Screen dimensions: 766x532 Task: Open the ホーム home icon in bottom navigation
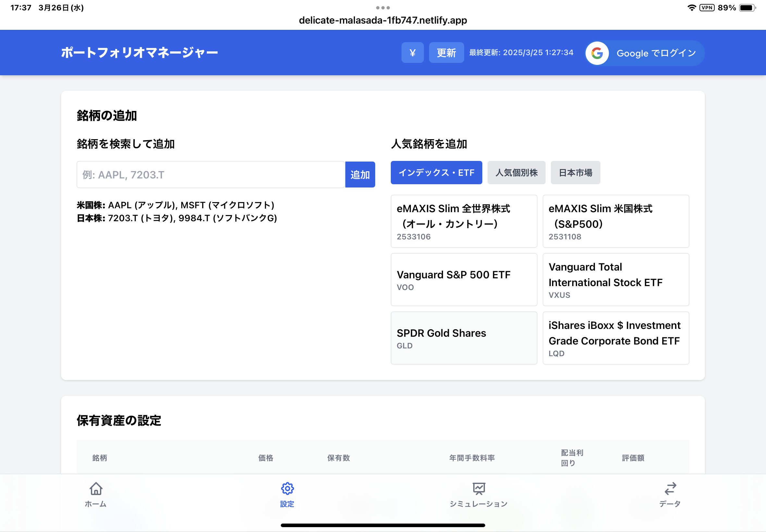pos(96,489)
